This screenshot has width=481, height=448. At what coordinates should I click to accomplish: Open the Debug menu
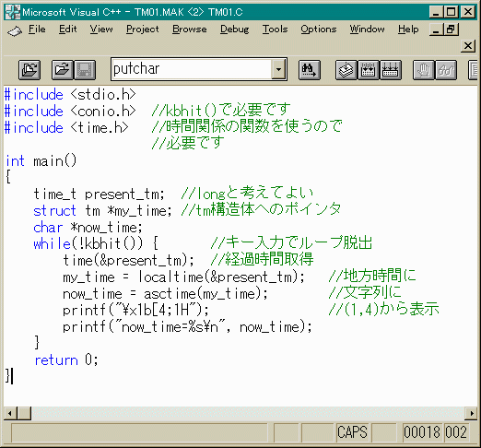[234, 29]
